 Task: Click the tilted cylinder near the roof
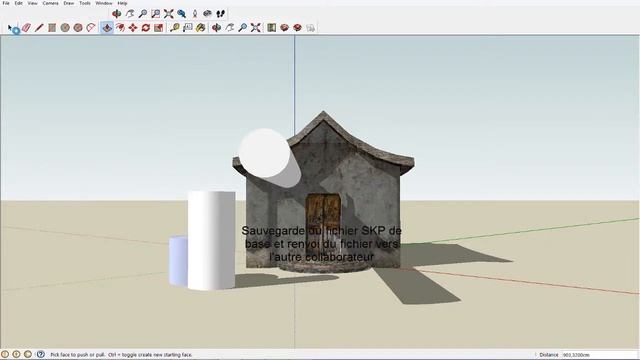point(269,158)
